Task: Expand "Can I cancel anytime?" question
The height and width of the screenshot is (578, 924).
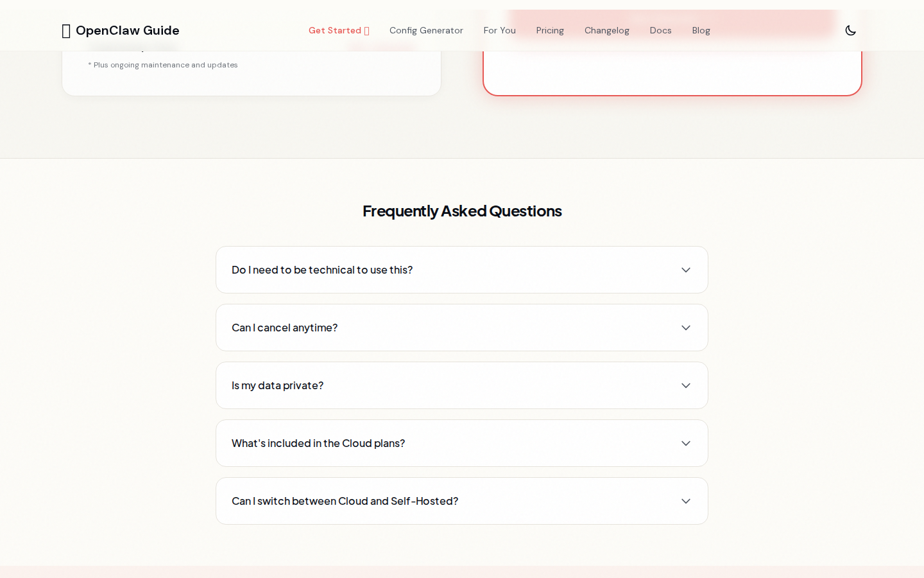Action: (x=285, y=328)
